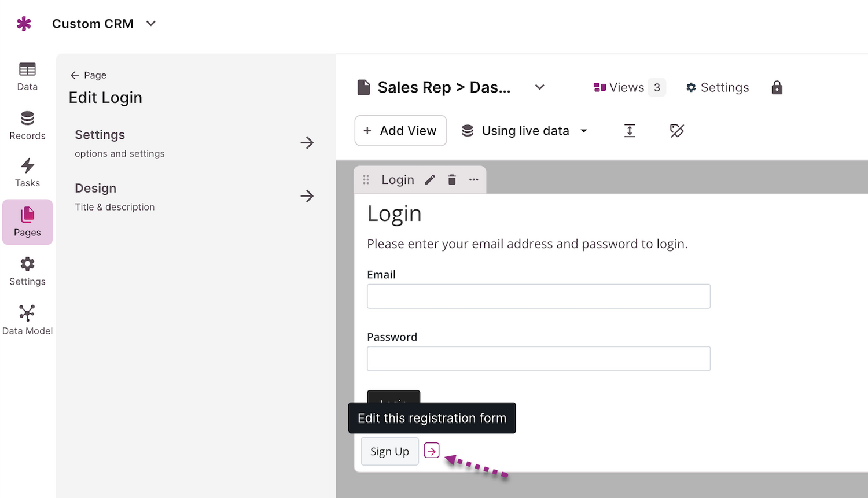
Task: Click the Sign Up button
Action: (x=389, y=451)
